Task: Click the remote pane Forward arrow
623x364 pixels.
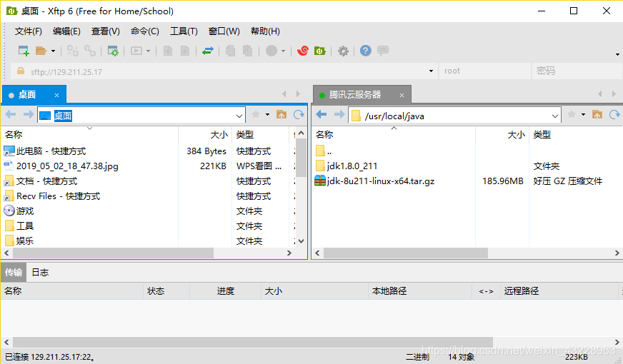Action: point(339,115)
